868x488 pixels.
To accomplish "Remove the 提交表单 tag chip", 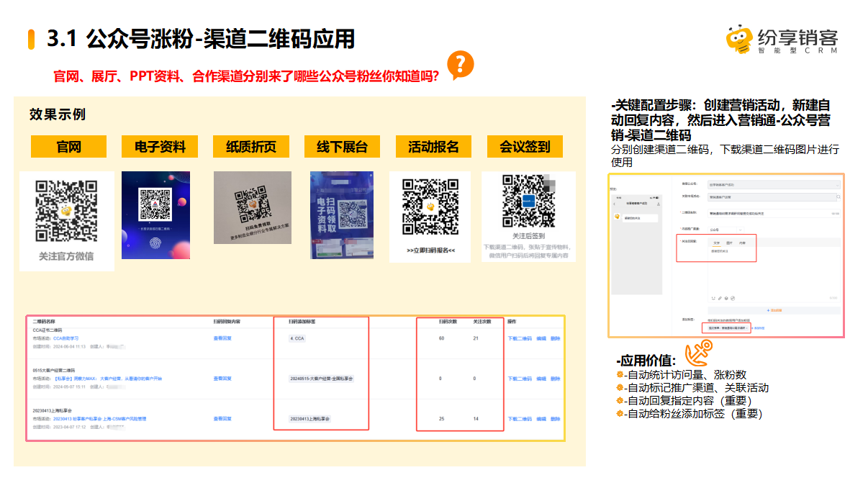I will [746, 328].
